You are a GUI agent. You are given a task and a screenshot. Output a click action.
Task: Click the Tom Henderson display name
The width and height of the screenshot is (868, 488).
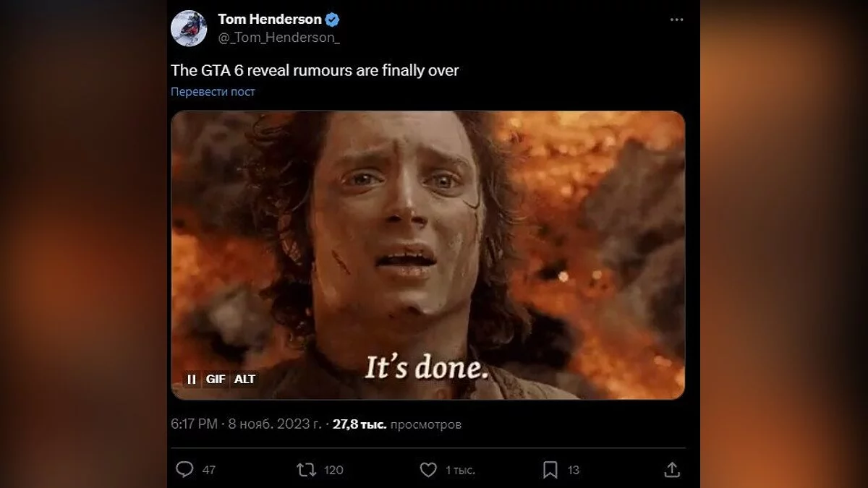click(269, 20)
